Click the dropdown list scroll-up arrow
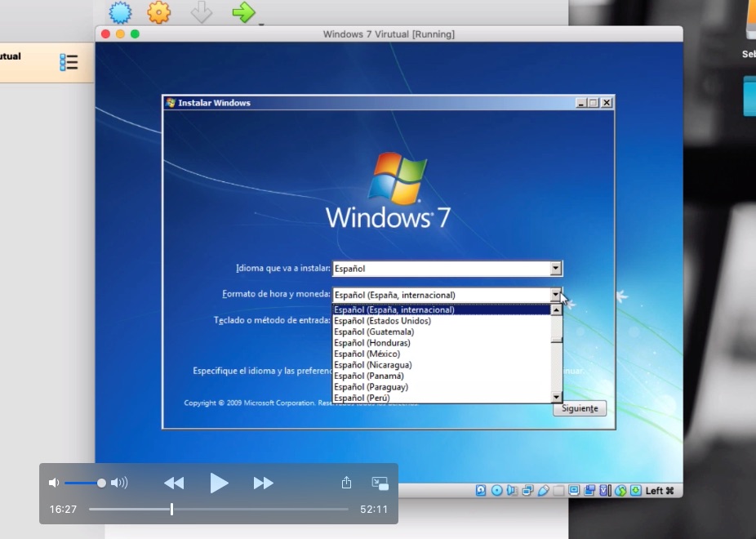Screen dimensions: 756x539 tap(557, 310)
